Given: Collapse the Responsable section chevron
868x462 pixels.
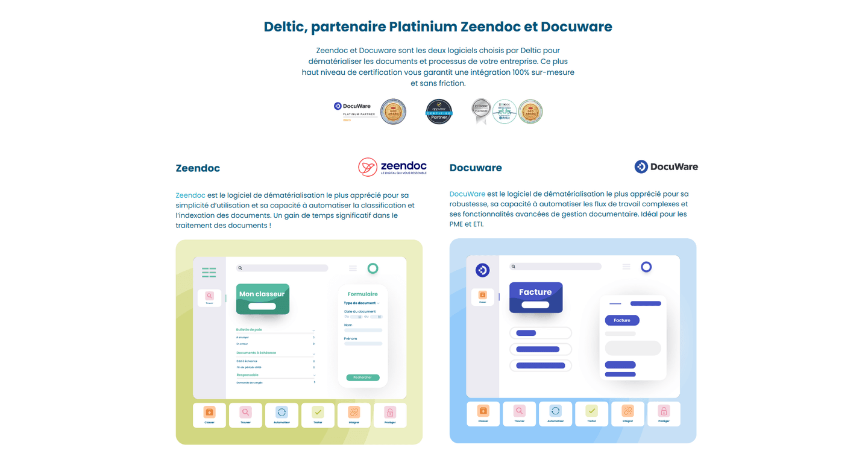Looking at the screenshot, I should pos(313,375).
